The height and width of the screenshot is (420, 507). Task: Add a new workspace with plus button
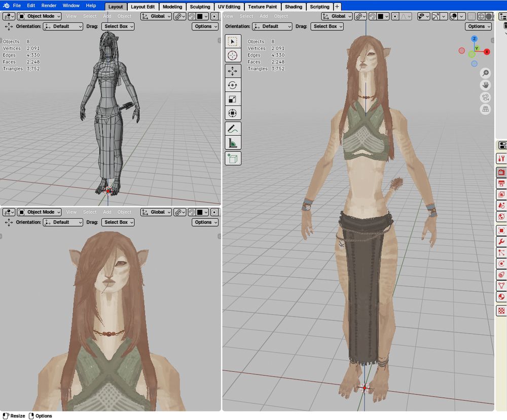[x=337, y=7]
